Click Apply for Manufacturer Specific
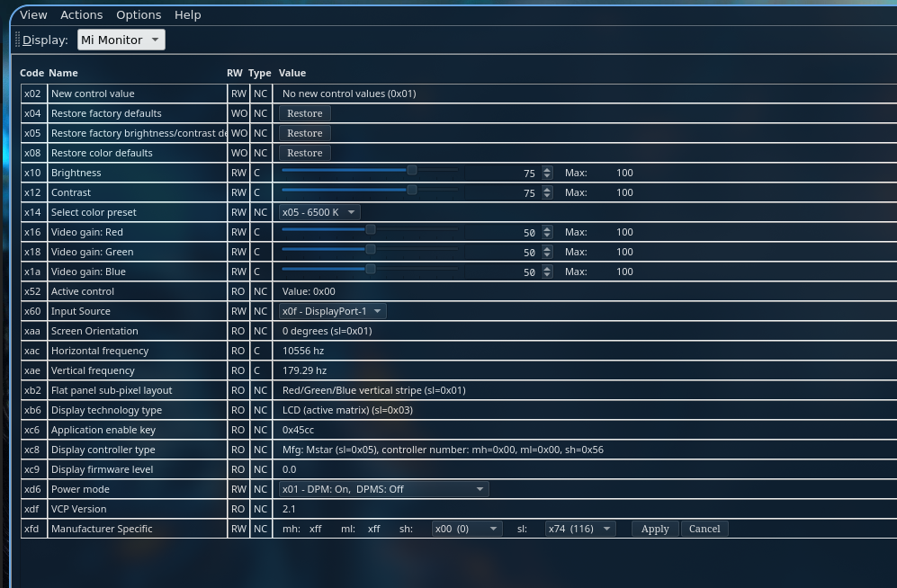 (655, 529)
